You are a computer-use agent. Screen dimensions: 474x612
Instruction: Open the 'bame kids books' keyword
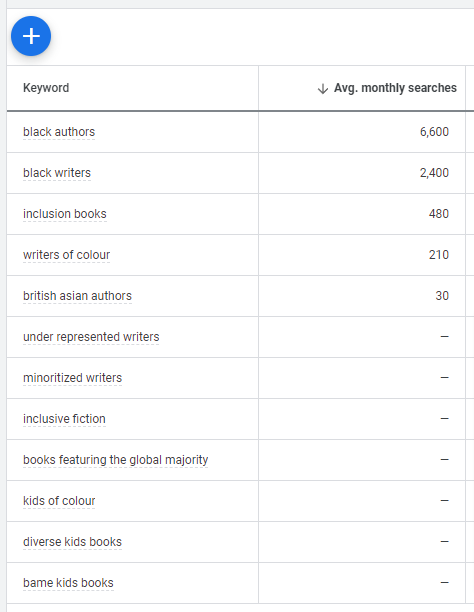tap(68, 583)
